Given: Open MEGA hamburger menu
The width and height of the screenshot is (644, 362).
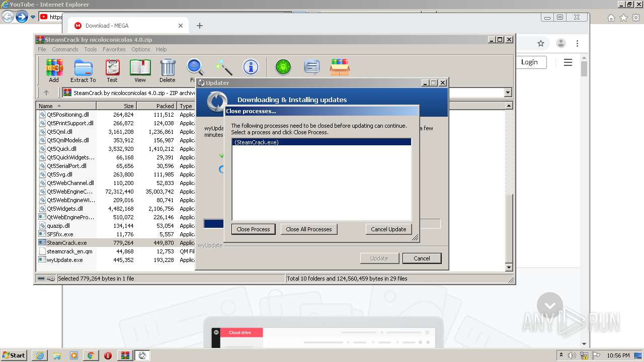Looking at the screenshot, I should click(568, 62).
